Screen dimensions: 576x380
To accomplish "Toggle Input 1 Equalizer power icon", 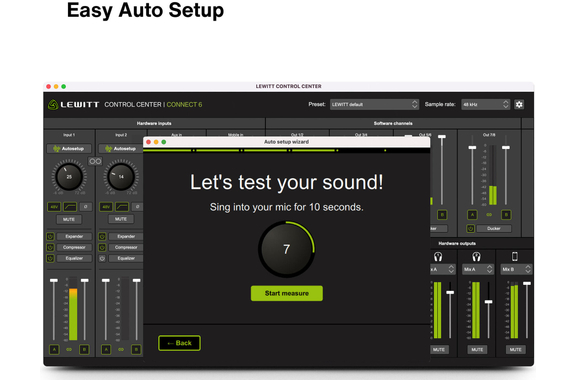I will pos(50,258).
